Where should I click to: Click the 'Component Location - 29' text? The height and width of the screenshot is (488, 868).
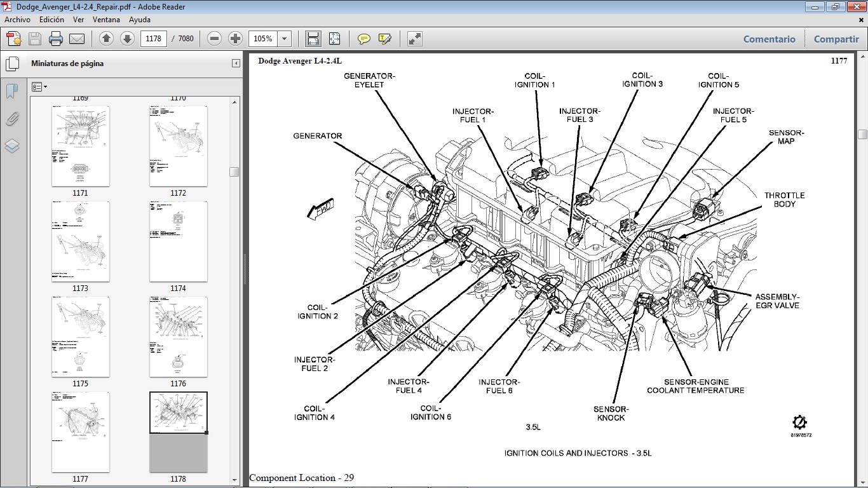(x=301, y=478)
